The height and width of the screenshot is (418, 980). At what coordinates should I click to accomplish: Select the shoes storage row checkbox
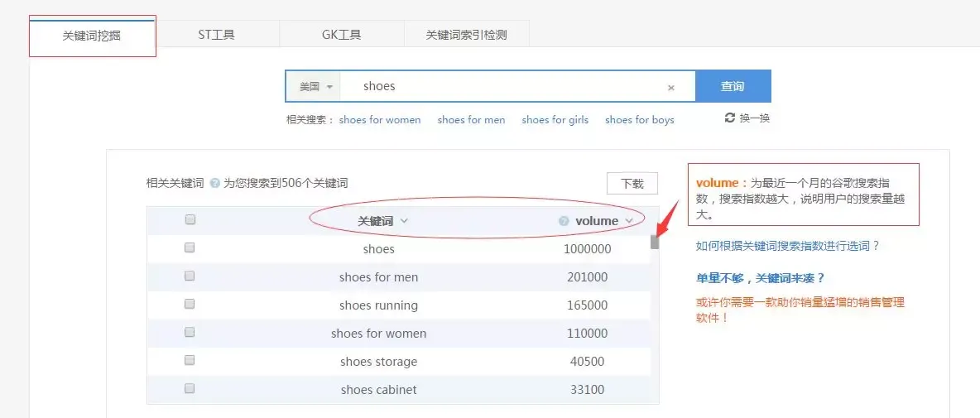click(190, 361)
